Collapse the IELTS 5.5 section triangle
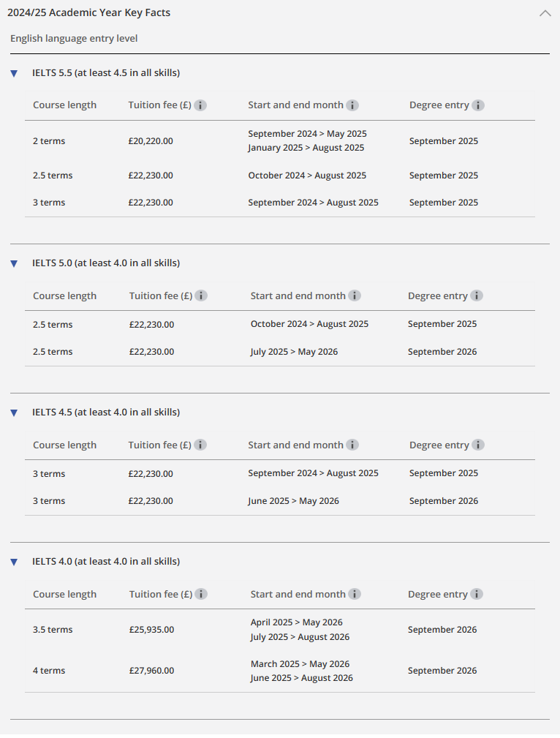 14,73
